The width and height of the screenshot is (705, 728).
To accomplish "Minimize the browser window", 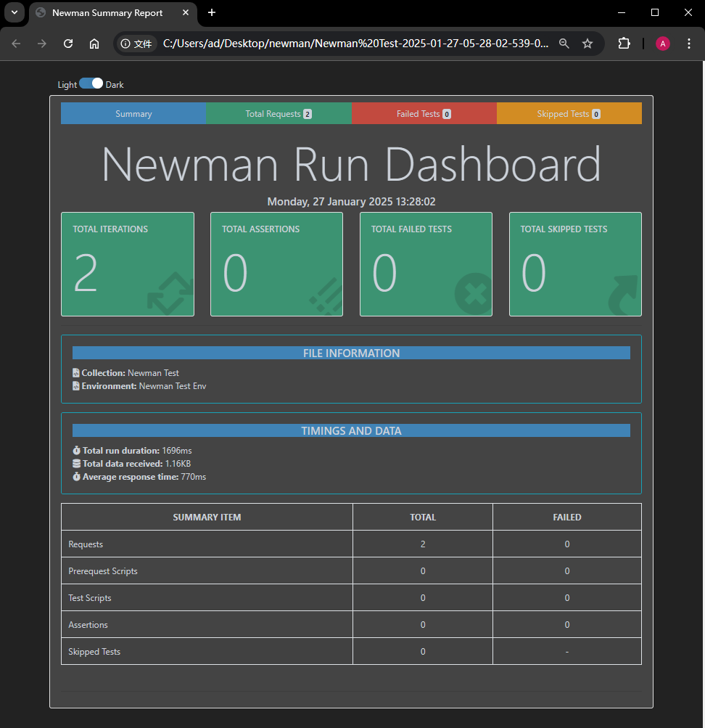I will point(622,12).
